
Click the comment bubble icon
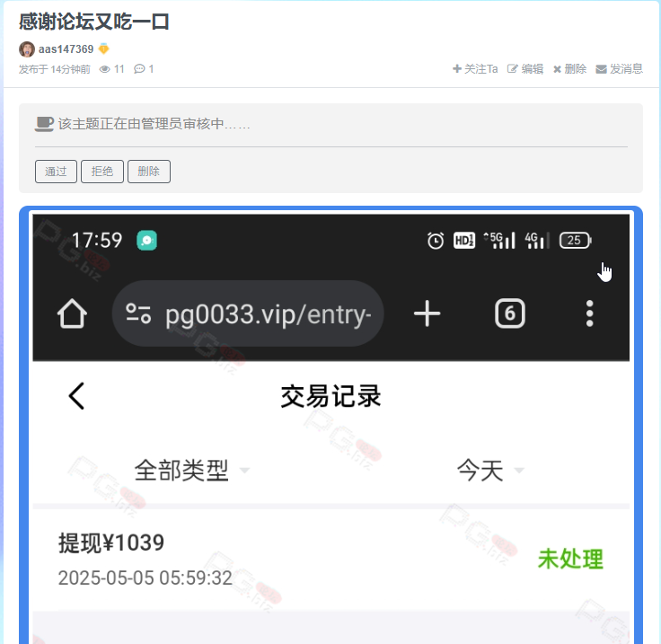click(x=139, y=68)
